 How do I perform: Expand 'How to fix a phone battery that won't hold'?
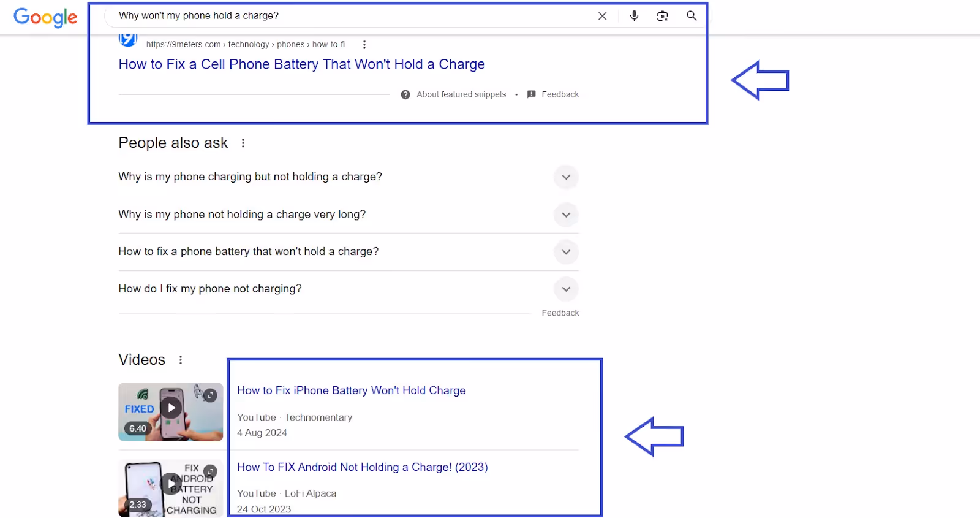coord(566,252)
